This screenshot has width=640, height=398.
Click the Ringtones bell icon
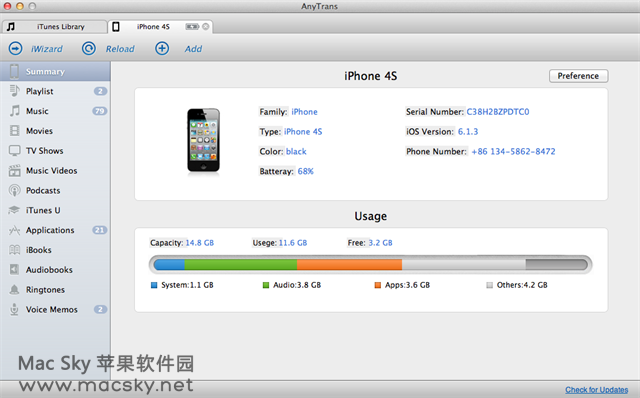(14, 289)
